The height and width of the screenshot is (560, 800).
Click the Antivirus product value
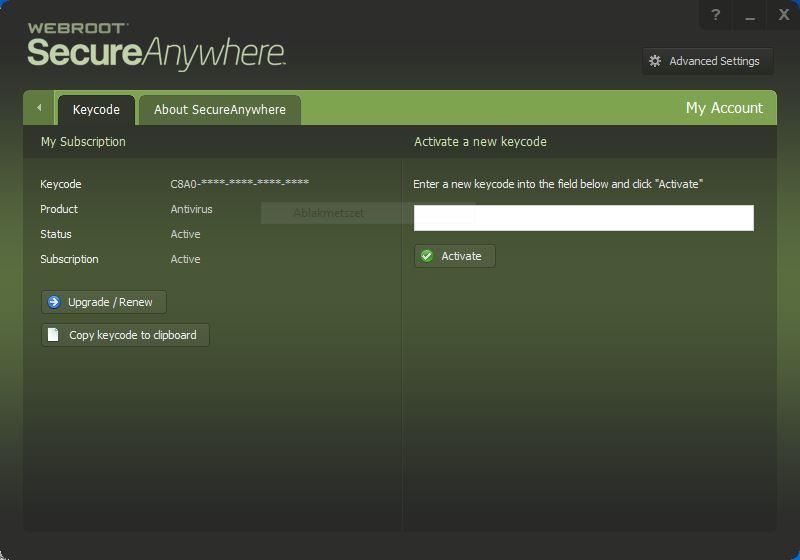(191, 209)
